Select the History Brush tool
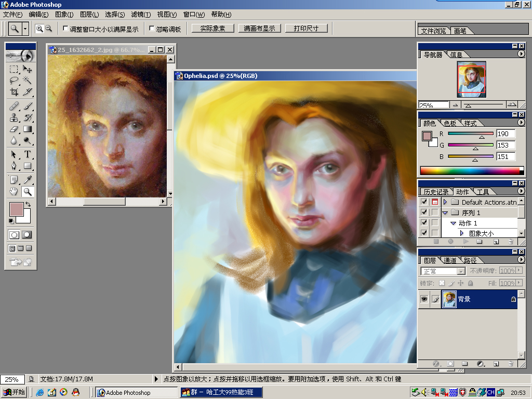Viewport: 532px width, 399px height. 28,118
